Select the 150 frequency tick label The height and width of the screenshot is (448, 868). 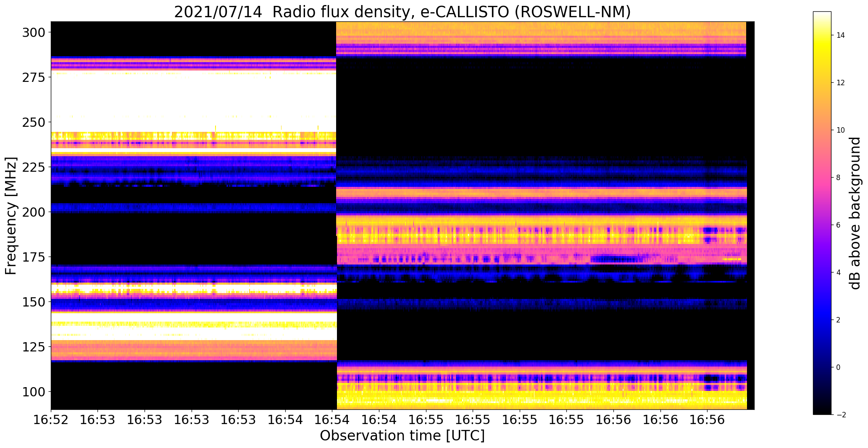[x=33, y=302]
